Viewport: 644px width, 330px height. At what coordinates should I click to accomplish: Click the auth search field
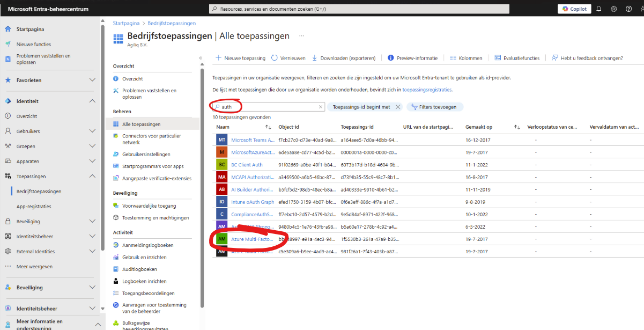click(x=268, y=107)
